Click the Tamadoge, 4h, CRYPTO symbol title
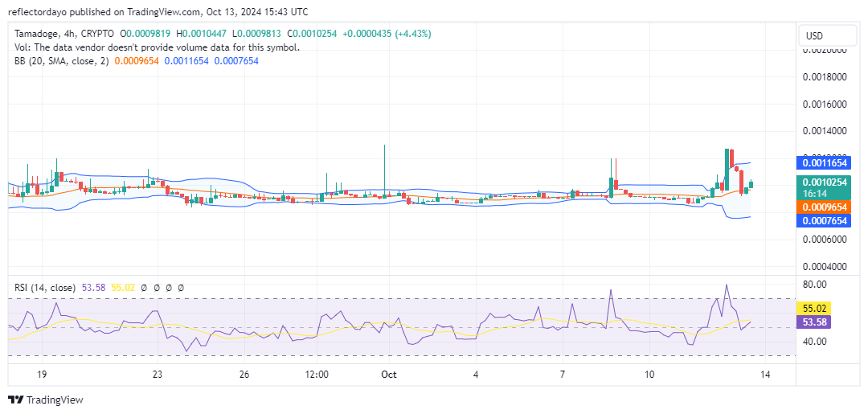Viewport: 868px width, 414px height. coord(66,35)
